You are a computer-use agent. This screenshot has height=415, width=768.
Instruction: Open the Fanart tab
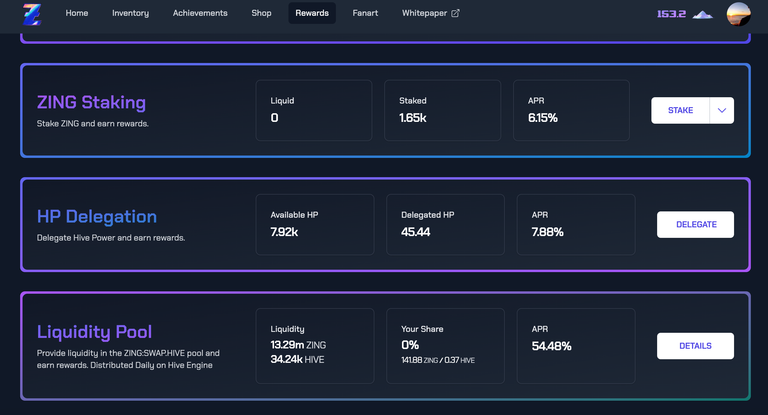pyautogui.click(x=365, y=13)
